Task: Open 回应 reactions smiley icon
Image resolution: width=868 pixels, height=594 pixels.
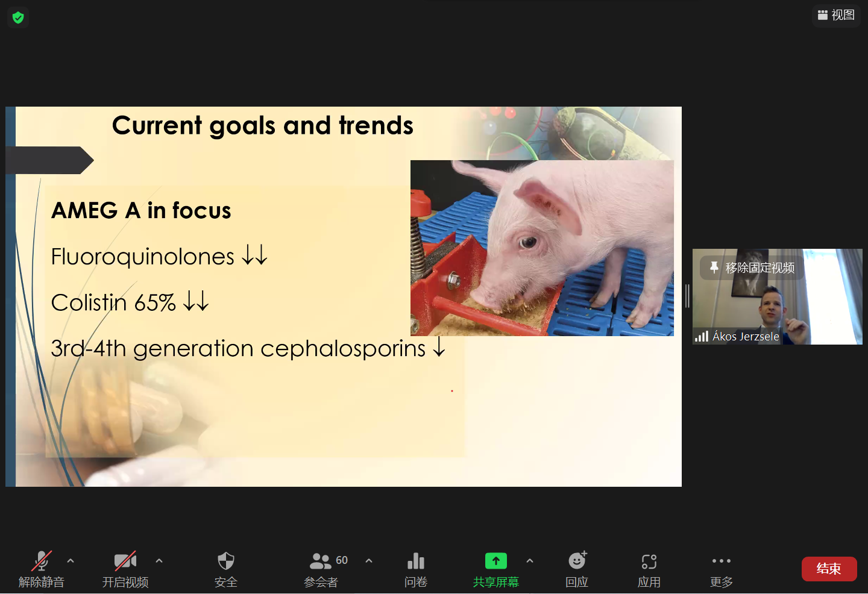Action: tap(577, 569)
